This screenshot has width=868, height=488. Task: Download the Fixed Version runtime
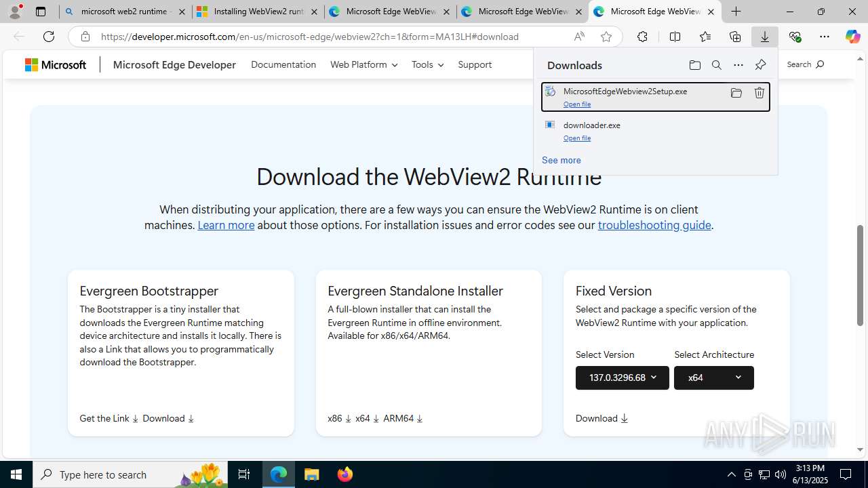coord(602,418)
